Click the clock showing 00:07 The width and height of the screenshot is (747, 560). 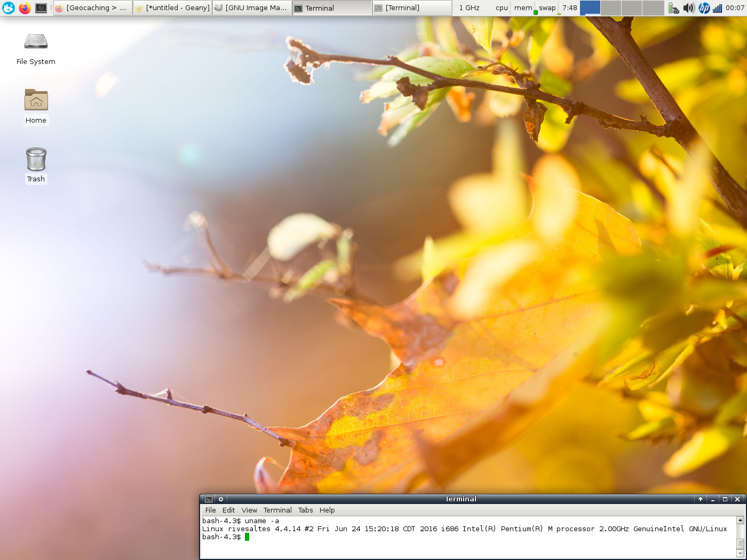tap(735, 8)
